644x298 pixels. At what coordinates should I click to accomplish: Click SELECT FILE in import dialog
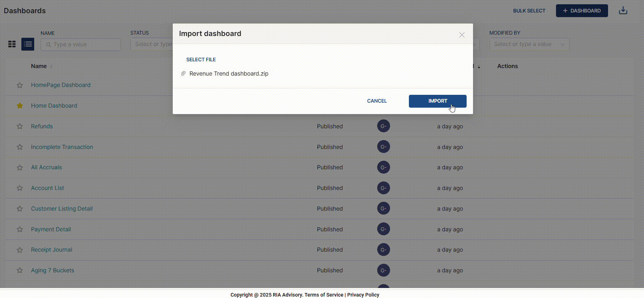pyautogui.click(x=201, y=60)
